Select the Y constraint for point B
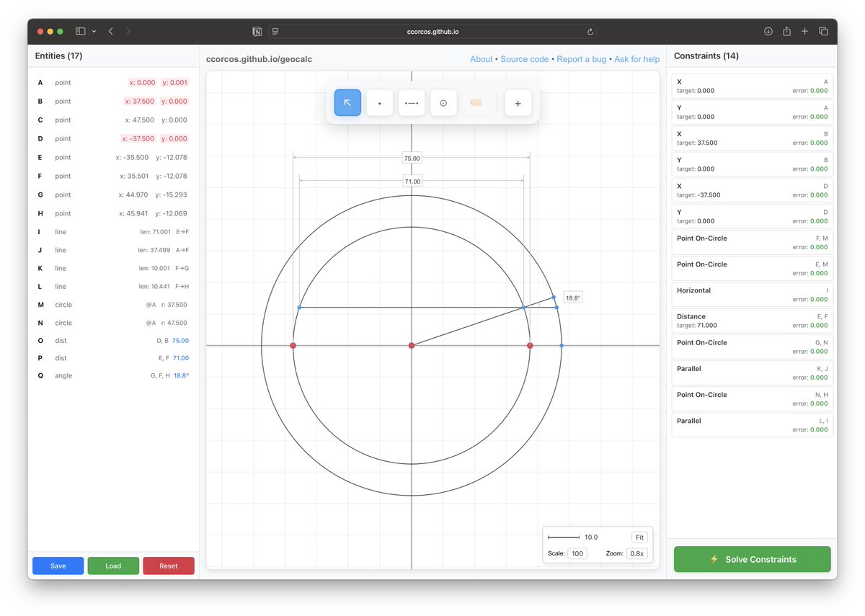This screenshot has height=616, width=865. click(752, 164)
